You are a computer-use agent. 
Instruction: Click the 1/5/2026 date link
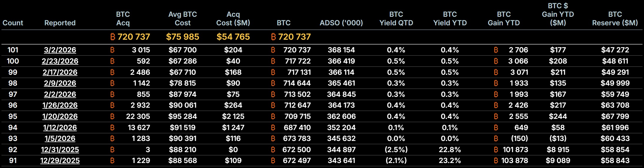point(60,139)
